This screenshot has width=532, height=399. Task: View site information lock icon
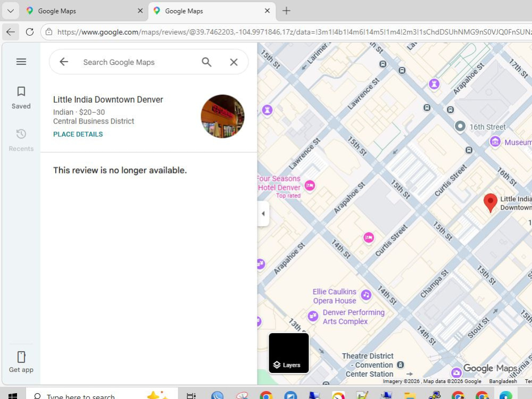tap(49, 32)
